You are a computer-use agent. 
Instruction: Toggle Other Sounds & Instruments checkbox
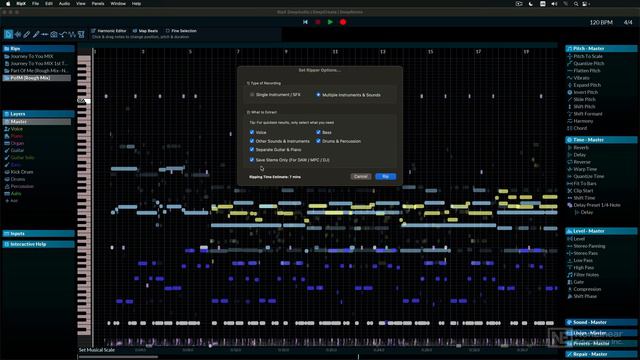252,141
